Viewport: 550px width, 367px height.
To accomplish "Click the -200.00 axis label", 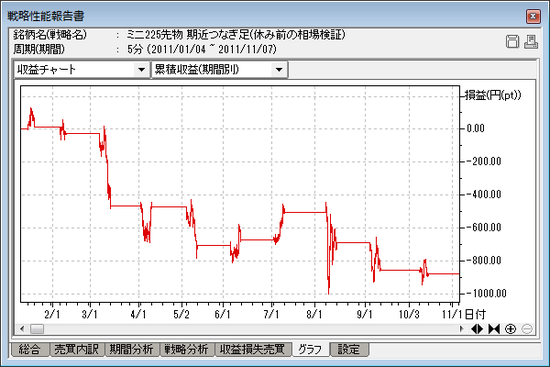I will (484, 161).
